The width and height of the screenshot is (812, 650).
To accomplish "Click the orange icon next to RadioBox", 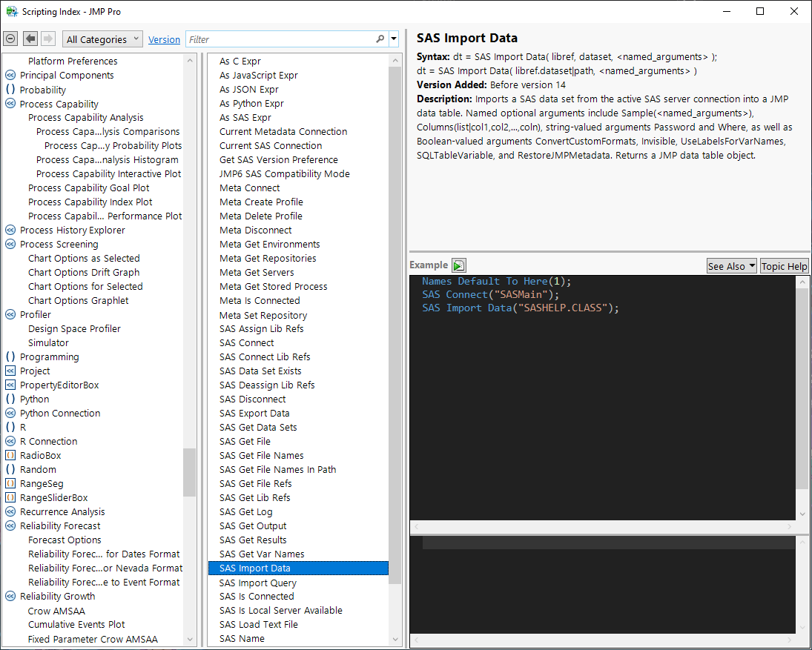I will [10, 455].
